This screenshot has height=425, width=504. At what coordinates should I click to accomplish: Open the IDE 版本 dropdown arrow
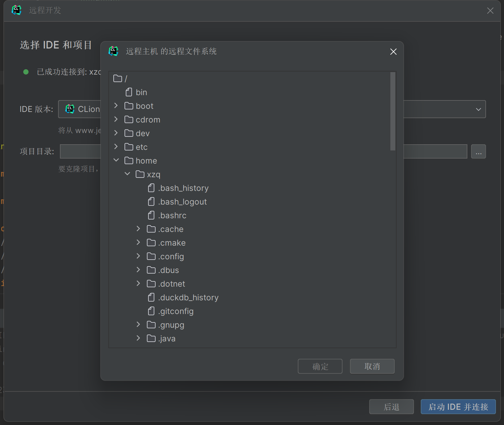(478, 109)
